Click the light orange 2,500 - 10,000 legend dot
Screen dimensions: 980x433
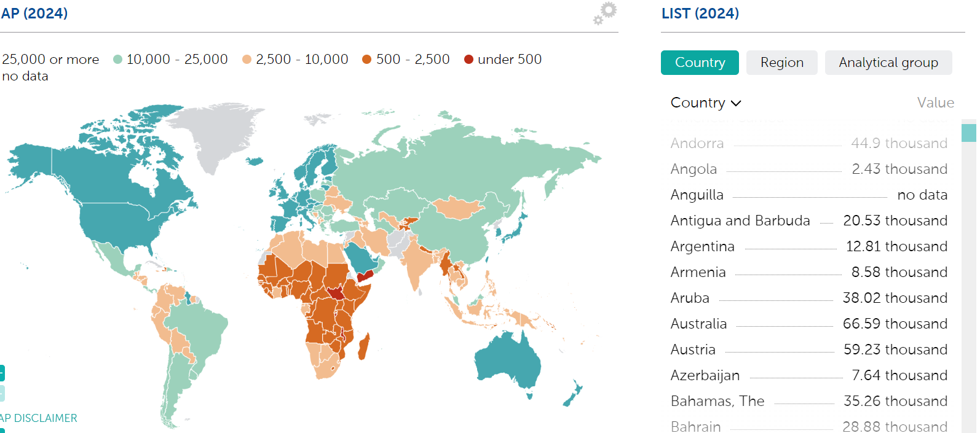[247, 60]
